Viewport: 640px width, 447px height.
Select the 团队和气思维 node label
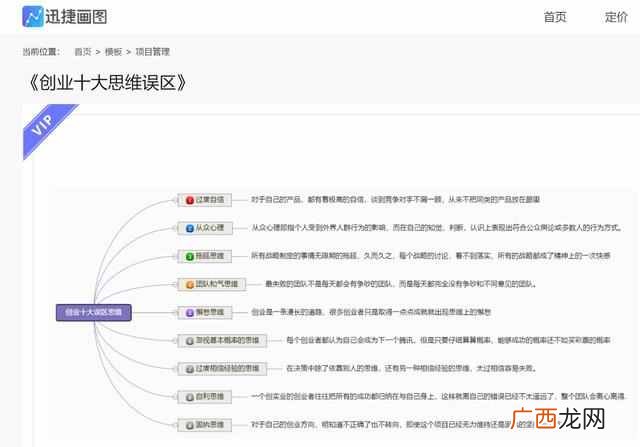click(217, 284)
